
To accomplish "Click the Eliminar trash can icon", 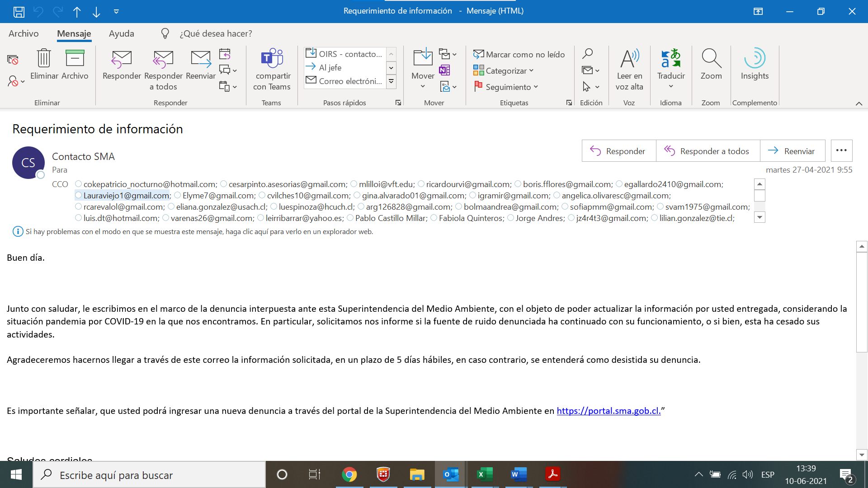I will (x=44, y=58).
